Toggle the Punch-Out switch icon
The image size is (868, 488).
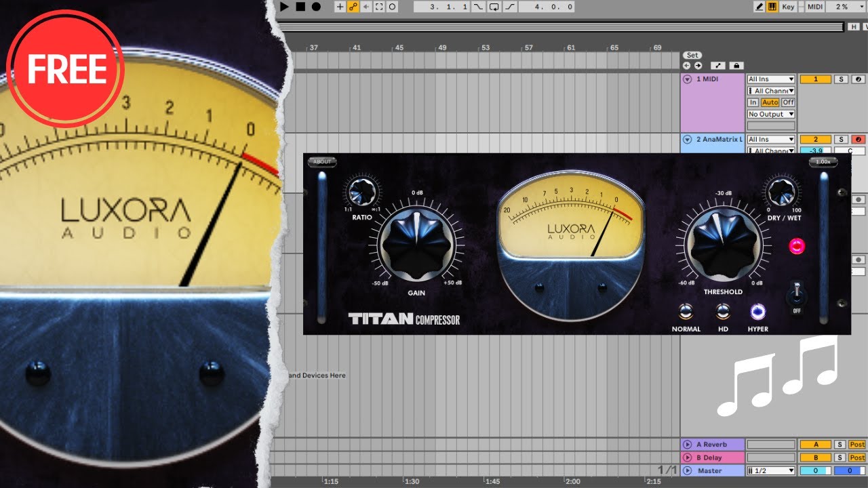coord(510,7)
